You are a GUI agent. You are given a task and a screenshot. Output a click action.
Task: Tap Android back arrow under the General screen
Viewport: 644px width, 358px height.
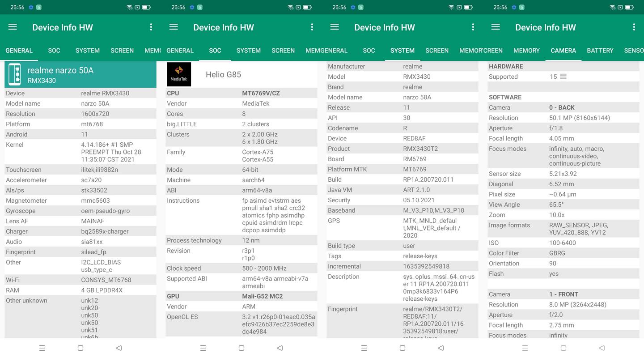pyautogui.click(x=119, y=348)
